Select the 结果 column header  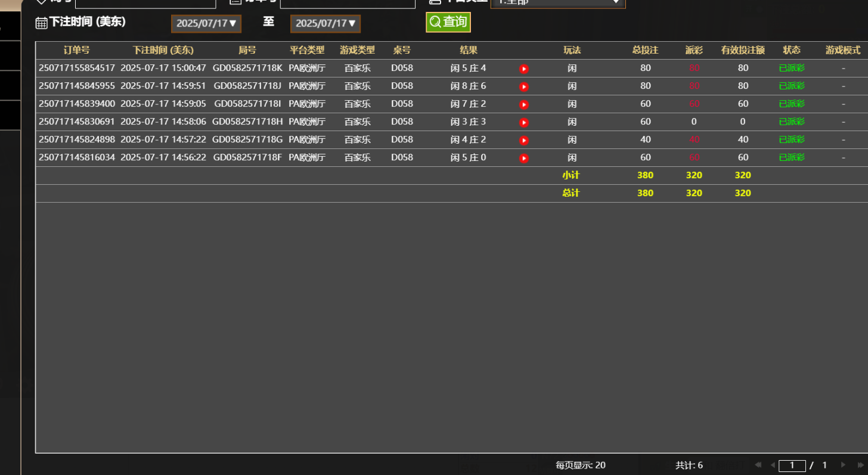click(469, 51)
